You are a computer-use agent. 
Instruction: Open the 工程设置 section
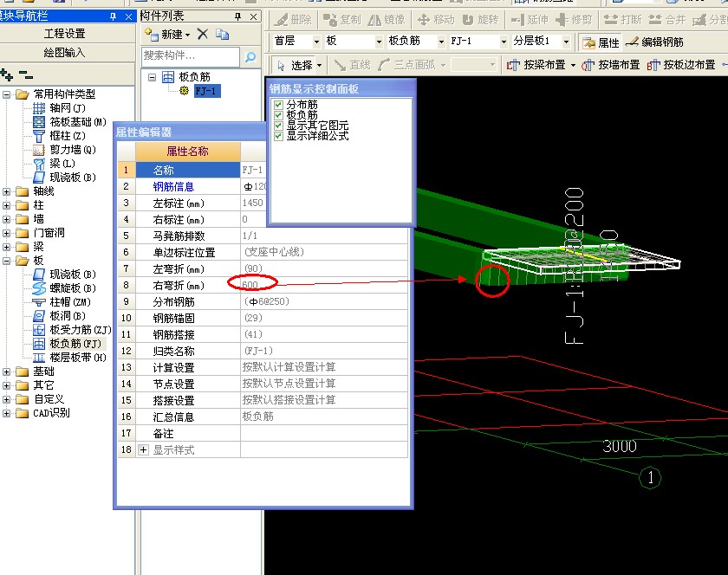65,34
